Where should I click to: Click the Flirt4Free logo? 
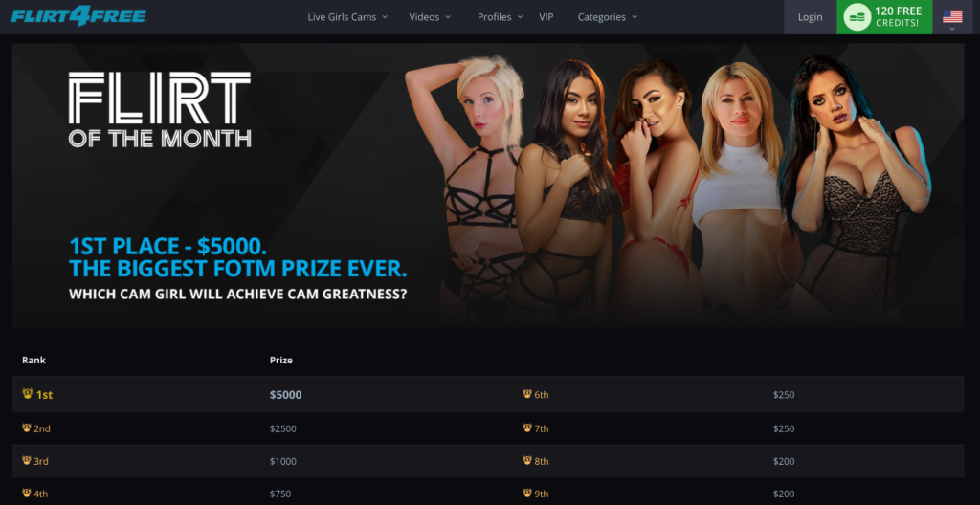pos(78,16)
